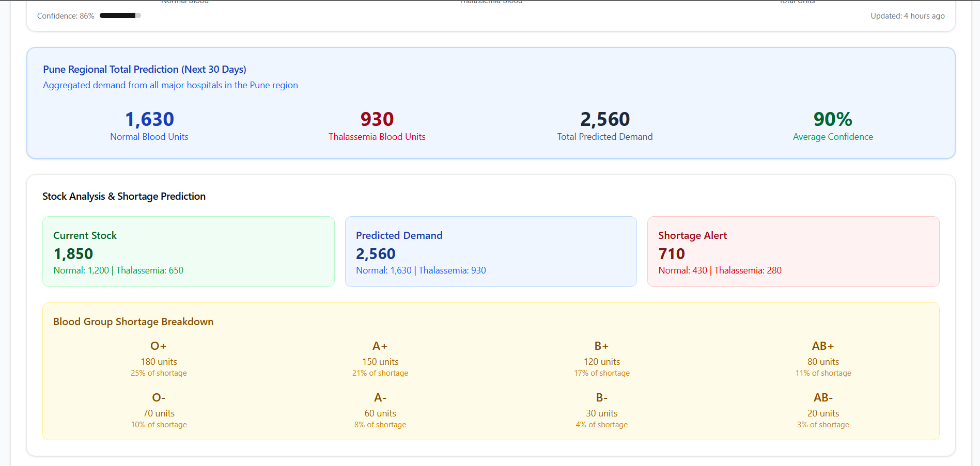
Task: Click the O+ blood group entry
Action: pyautogui.click(x=159, y=359)
